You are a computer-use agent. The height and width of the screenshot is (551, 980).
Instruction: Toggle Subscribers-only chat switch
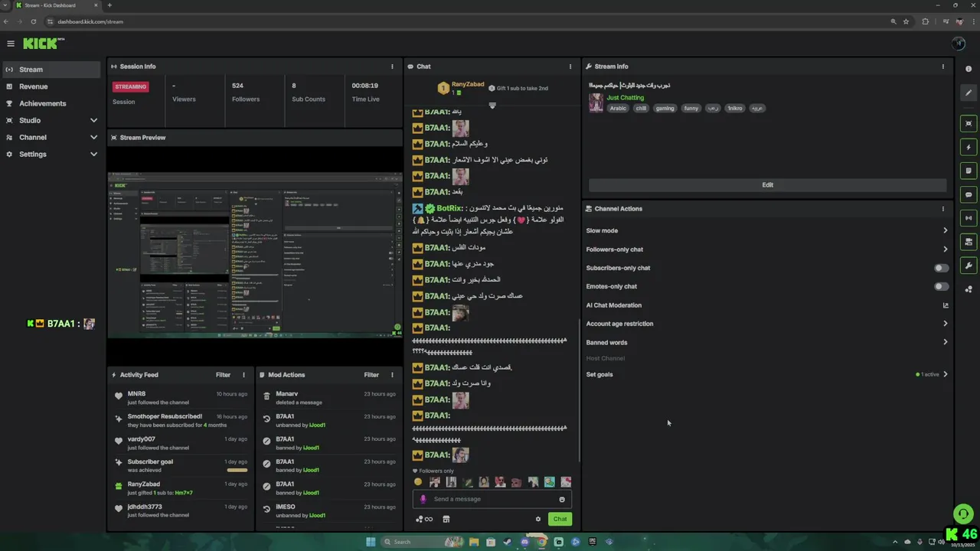pyautogui.click(x=941, y=268)
